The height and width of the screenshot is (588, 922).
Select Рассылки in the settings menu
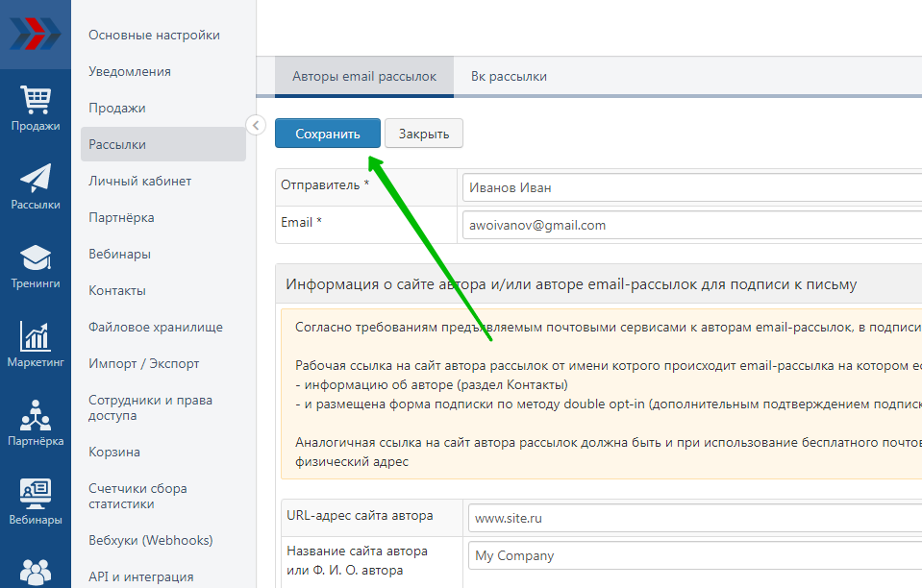point(163,144)
